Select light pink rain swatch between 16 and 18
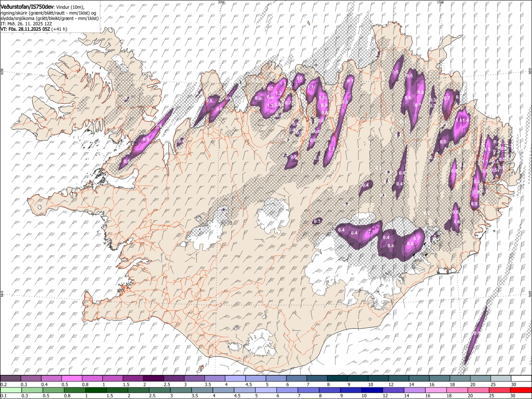This screenshot has width=532, height=399. [436, 390]
